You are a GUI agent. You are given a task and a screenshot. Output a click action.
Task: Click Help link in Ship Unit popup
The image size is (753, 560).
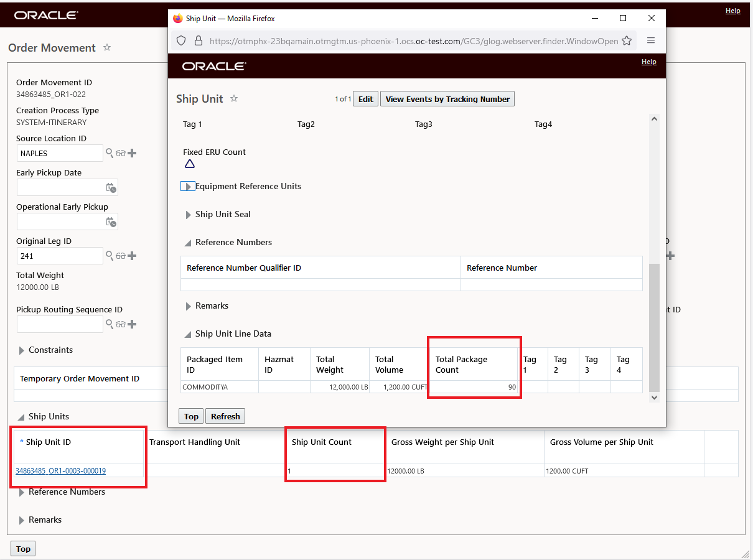click(x=649, y=62)
